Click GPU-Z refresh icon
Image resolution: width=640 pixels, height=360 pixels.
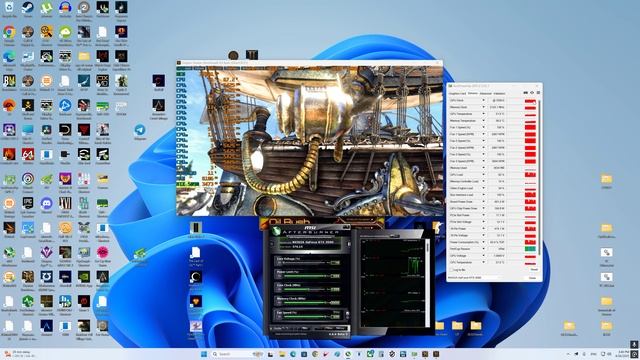532,93
